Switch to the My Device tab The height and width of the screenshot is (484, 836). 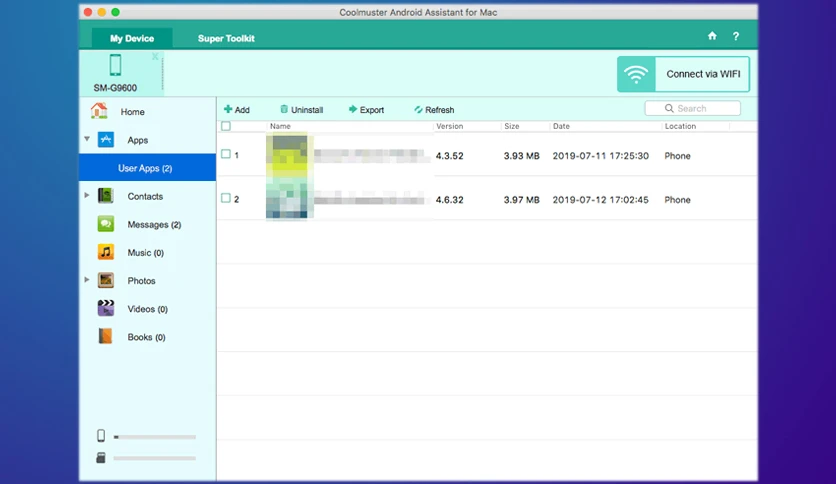point(132,38)
